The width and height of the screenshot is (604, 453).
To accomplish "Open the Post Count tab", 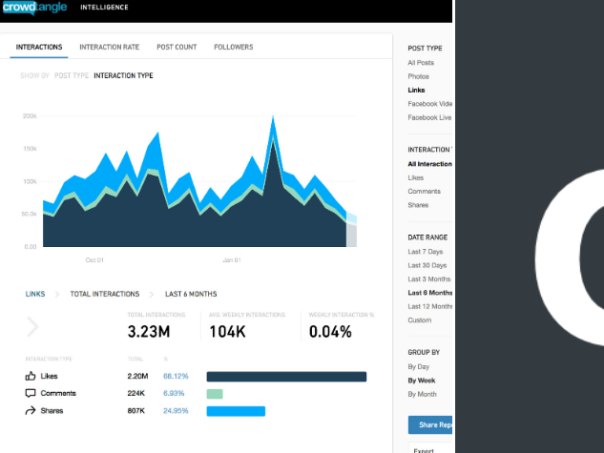I will click(176, 47).
